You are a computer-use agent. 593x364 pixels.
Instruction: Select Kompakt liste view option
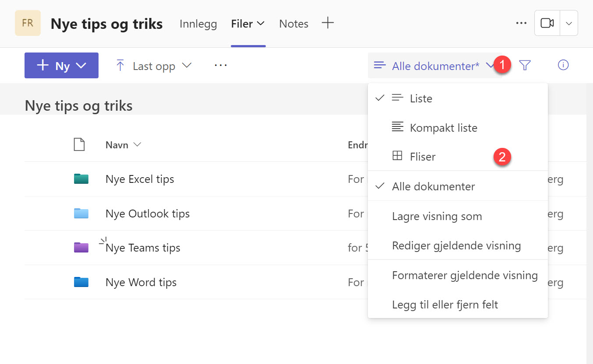(458, 128)
